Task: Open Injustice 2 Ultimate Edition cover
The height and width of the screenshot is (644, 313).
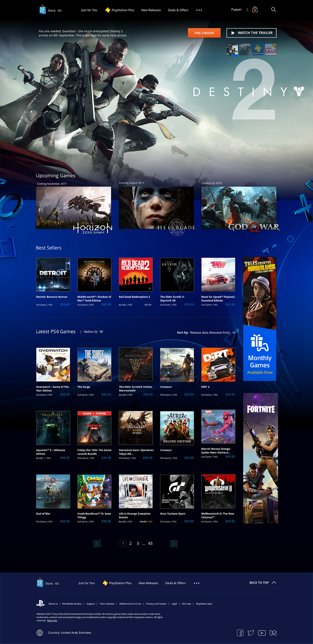Action: [x=53, y=428]
